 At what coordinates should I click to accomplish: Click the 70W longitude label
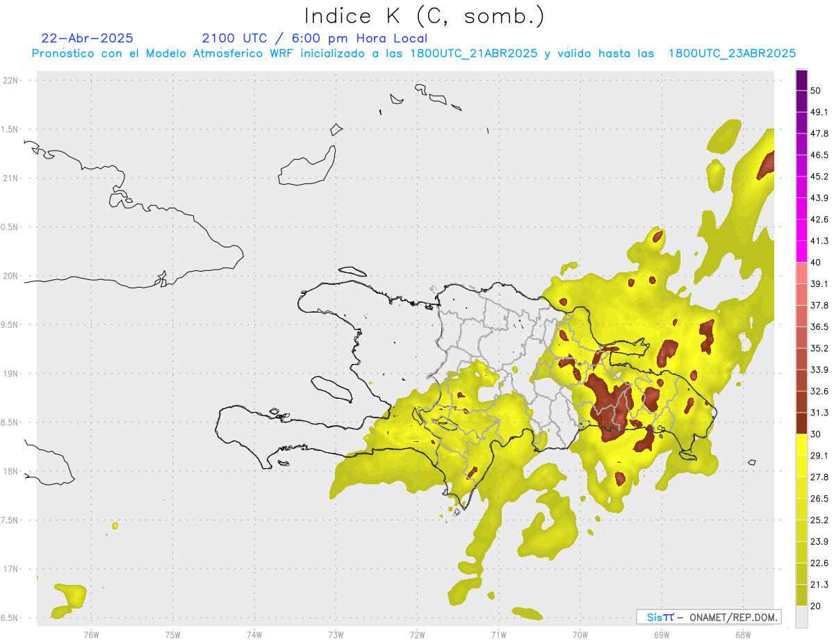580,634
